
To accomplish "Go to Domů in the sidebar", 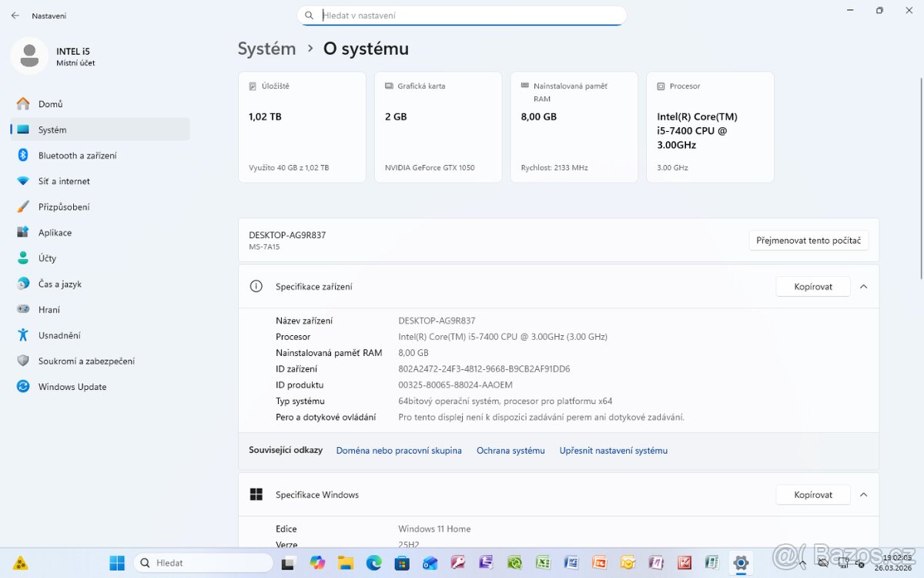I will tap(50, 104).
